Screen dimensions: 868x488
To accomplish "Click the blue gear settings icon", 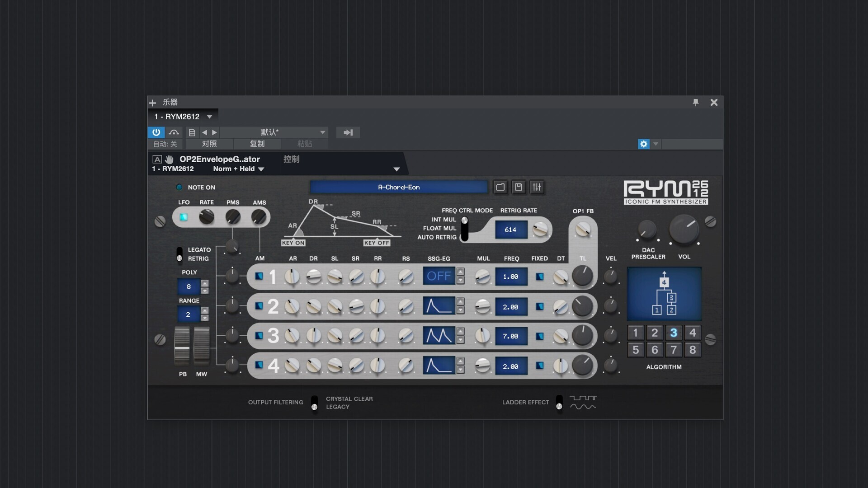I will pos(643,144).
